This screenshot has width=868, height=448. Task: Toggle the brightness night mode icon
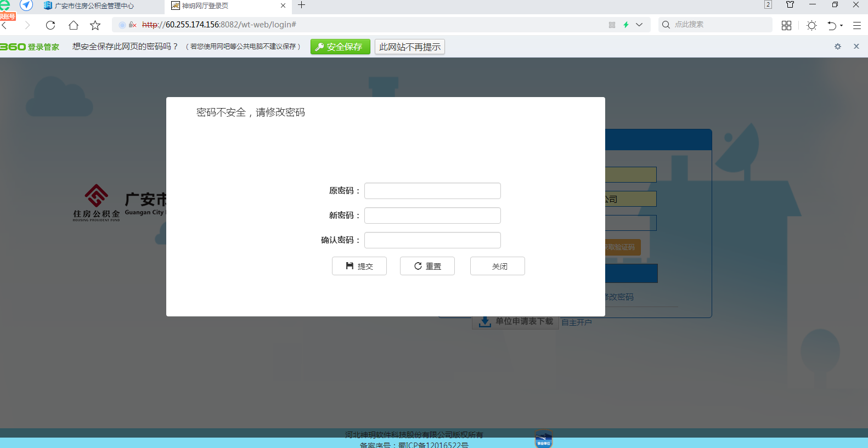click(x=812, y=25)
